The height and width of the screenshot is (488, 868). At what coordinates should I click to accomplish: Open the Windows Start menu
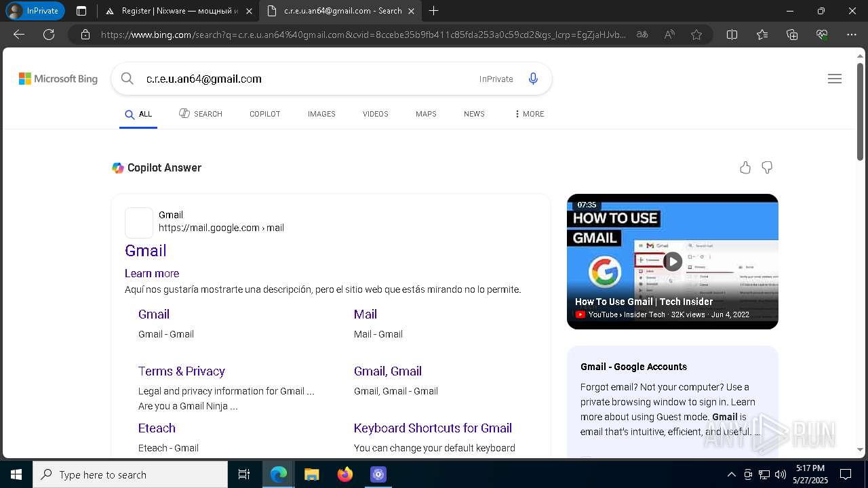16,474
